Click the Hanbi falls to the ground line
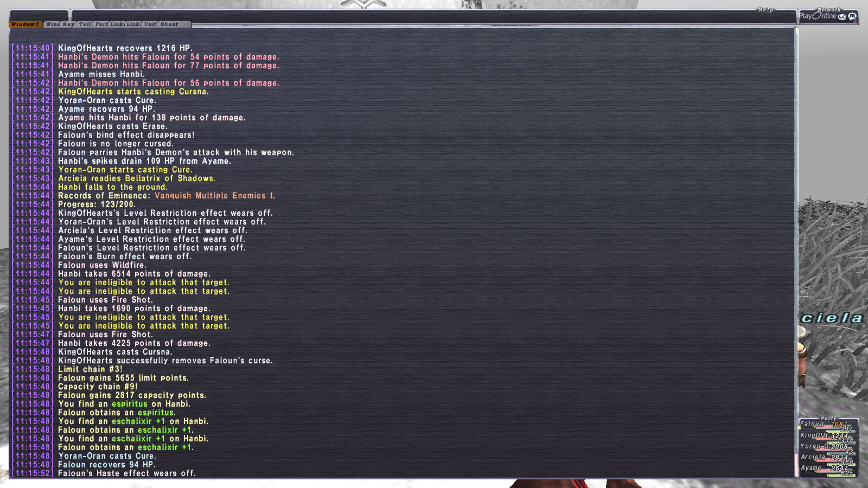Viewport: 868px width, 488px height. point(113,187)
